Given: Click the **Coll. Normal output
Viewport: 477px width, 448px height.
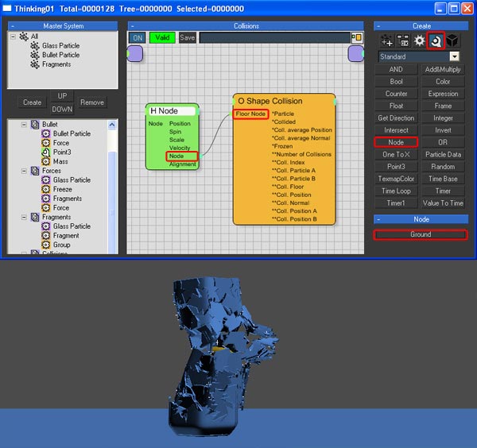Looking at the screenshot, I should coord(290,203).
